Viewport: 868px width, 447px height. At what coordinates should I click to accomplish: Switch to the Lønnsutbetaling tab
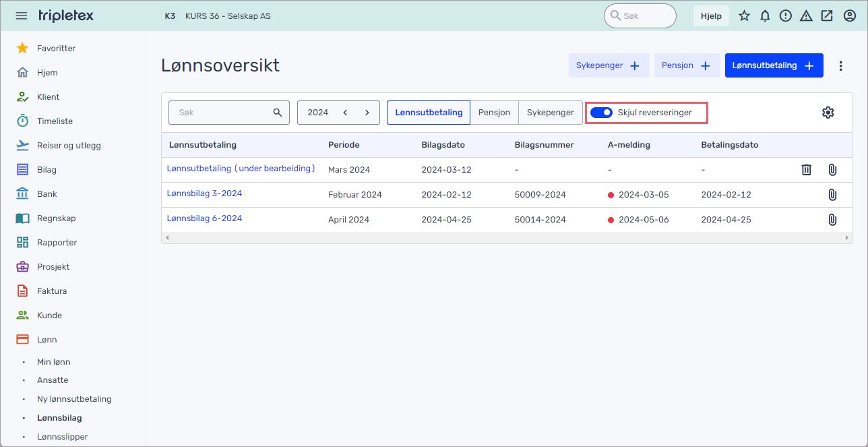tap(429, 113)
